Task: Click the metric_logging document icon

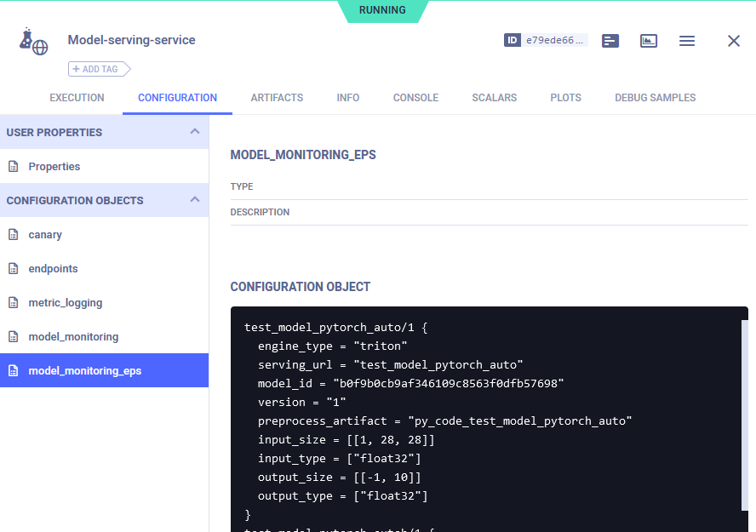Action: [x=14, y=303]
